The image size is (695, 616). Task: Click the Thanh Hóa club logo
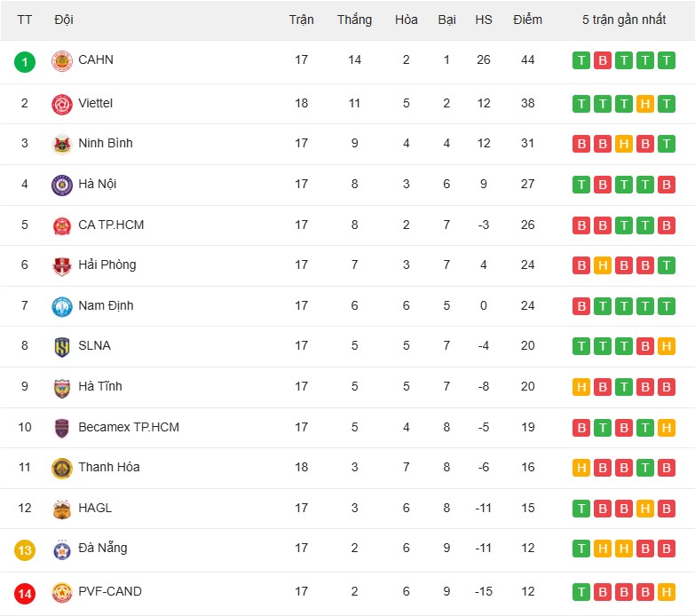61,468
